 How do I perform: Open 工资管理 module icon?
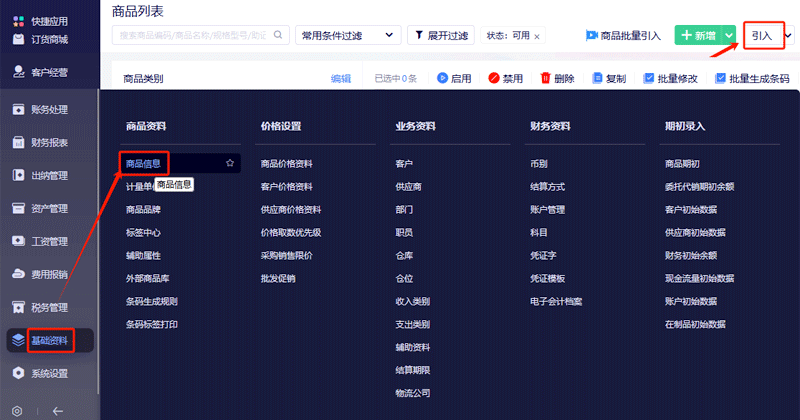tap(18, 241)
